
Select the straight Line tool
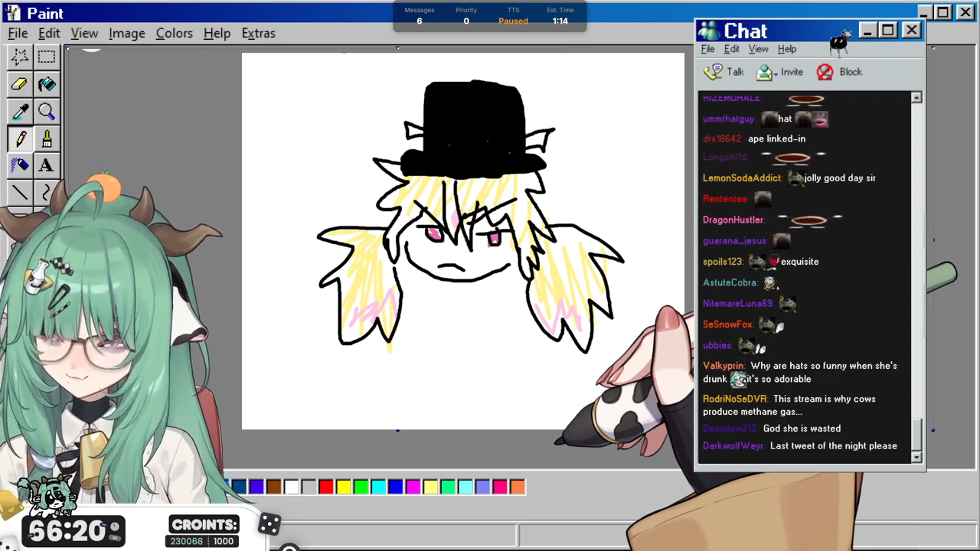click(x=20, y=192)
